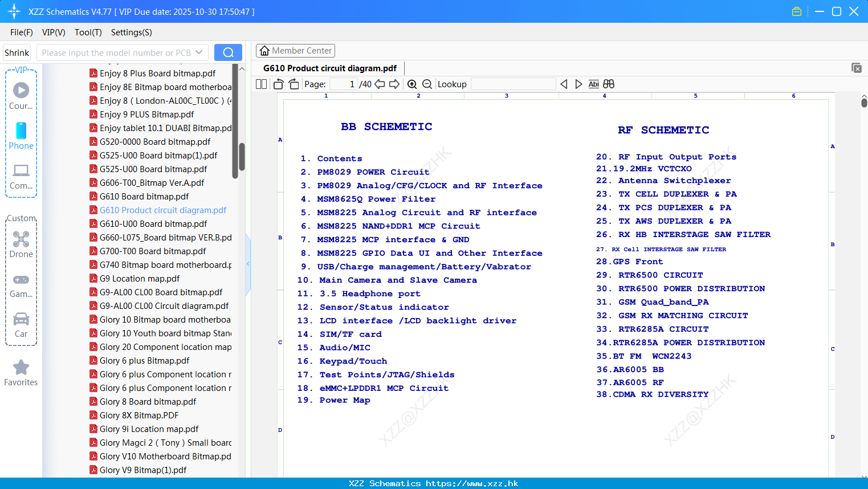The image size is (868, 489).
Task: Go to previous page arrow
Action: (380, 84)
